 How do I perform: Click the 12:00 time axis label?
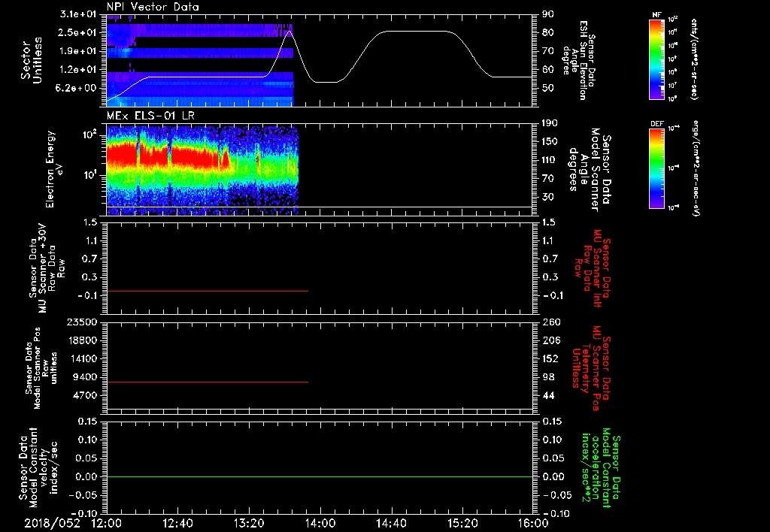tap(106, 523)
